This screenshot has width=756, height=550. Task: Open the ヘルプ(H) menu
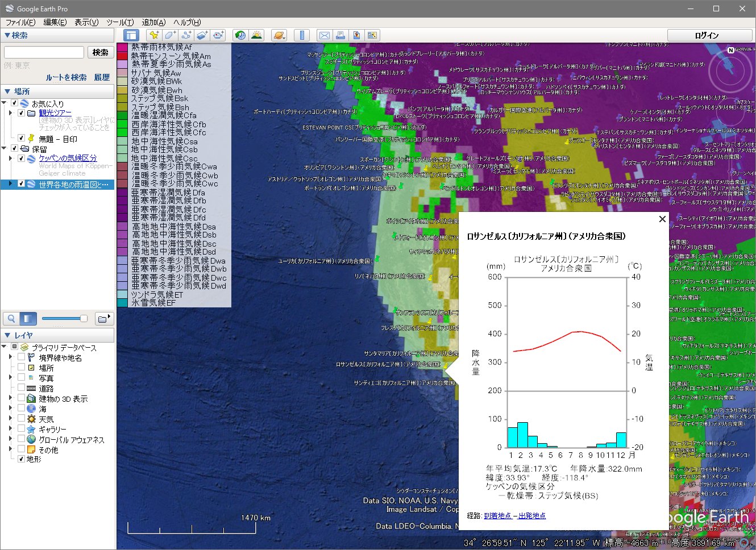click(187, 22)
